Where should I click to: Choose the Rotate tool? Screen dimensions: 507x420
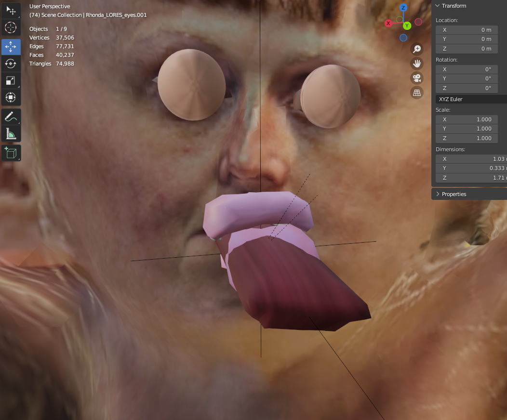pyautogui.click(x=11, y=64)
